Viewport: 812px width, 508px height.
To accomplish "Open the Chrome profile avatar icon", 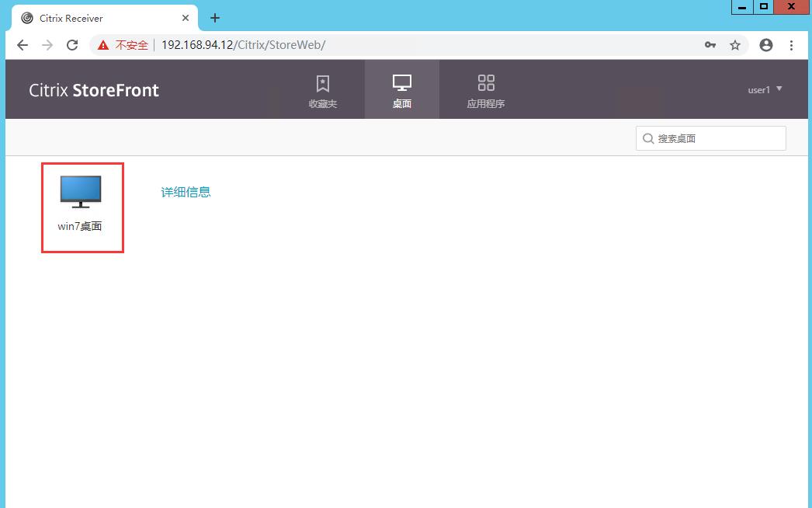I will pos(766,45).
